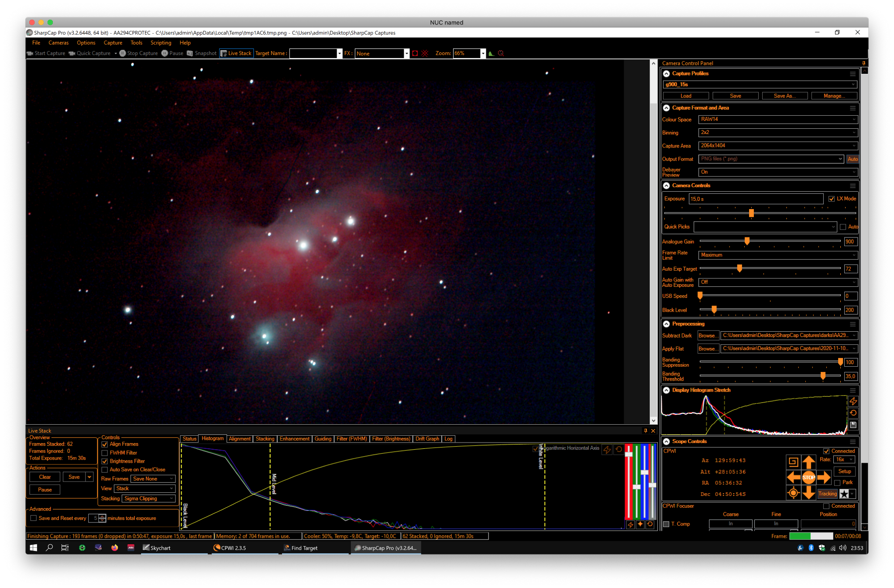Click the orange right arrow slew button
Viewport: 894px width, 588px height.
pyautogui.click(x=824, y=477)
